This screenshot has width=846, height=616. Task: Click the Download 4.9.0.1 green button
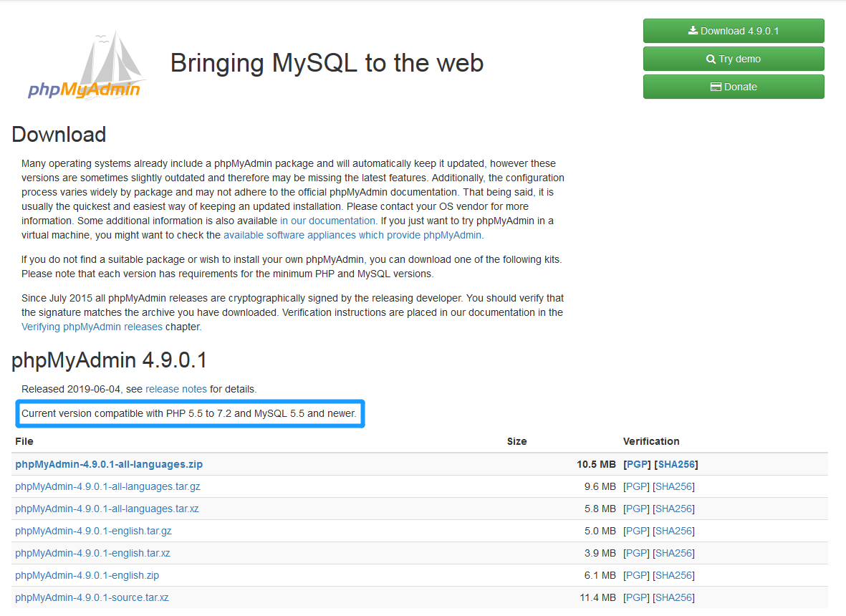point(734,31)
